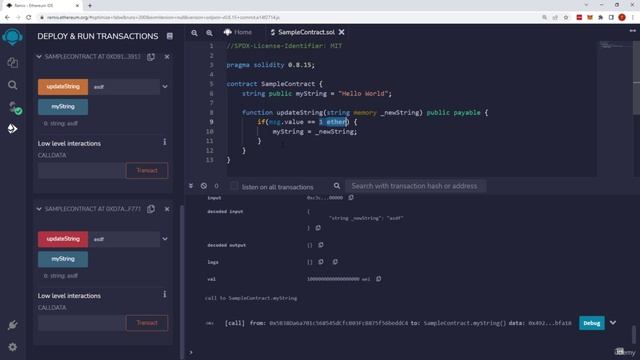Toggle the terminal collapse icon

click(x=191, y=186)
